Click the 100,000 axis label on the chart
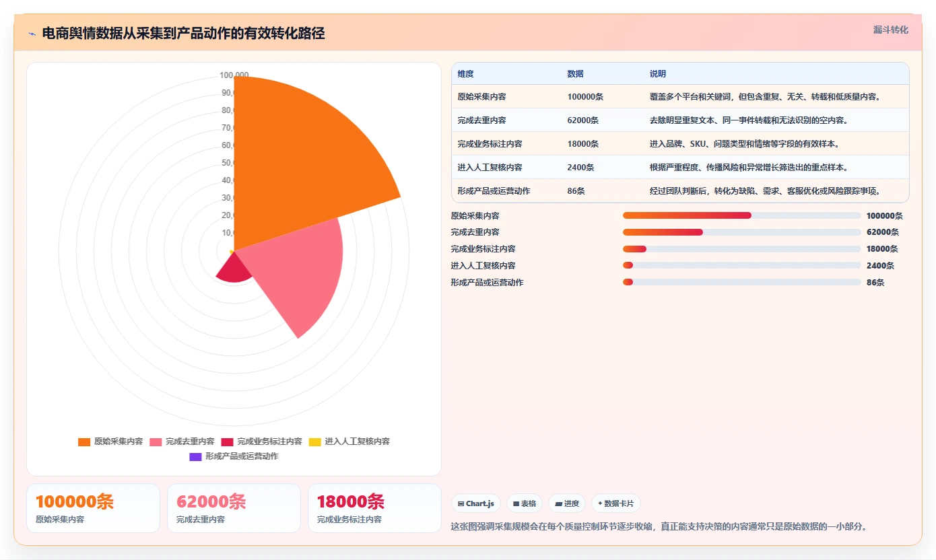 (234, 75)
